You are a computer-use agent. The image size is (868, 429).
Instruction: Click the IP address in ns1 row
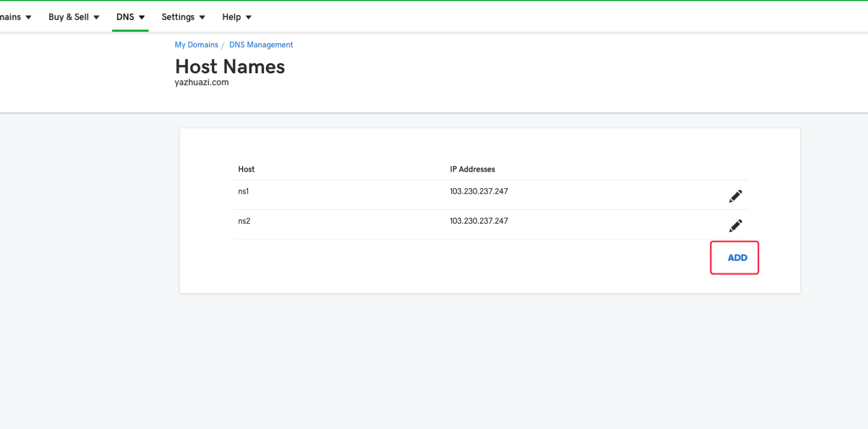(478, 191)
